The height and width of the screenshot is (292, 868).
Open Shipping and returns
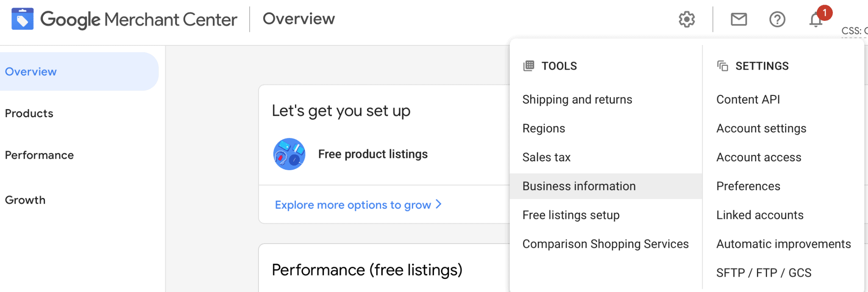[x=577, y=99]
